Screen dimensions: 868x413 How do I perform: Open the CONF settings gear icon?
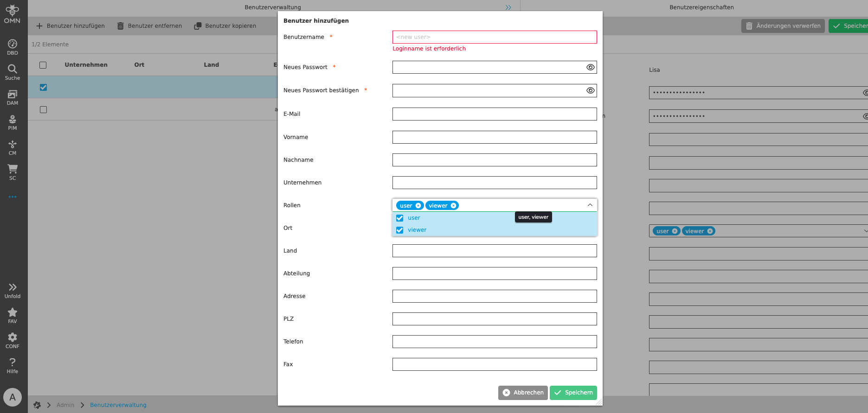pos(13,340)
